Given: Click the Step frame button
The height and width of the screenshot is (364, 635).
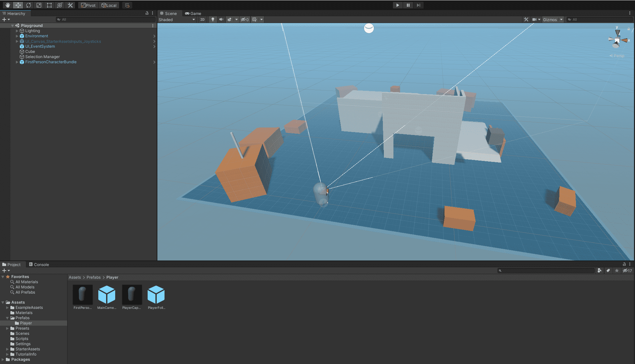Looking at the screenshot, I should [419, 5].
